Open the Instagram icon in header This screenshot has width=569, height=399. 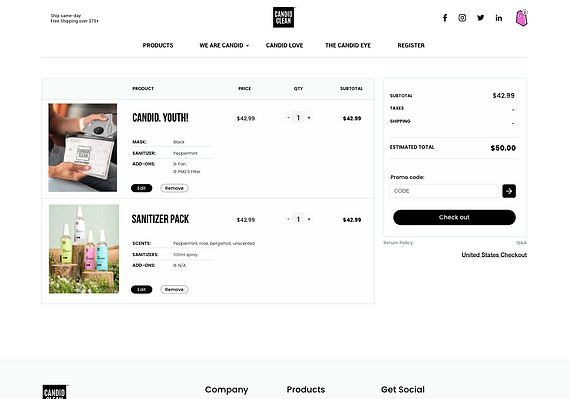pos(462,18)
